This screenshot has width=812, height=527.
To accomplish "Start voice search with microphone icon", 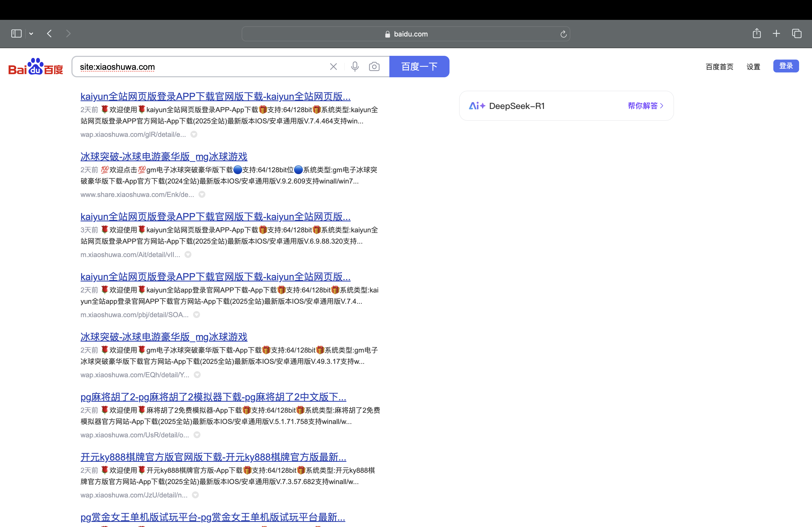I will click(355, 67).
